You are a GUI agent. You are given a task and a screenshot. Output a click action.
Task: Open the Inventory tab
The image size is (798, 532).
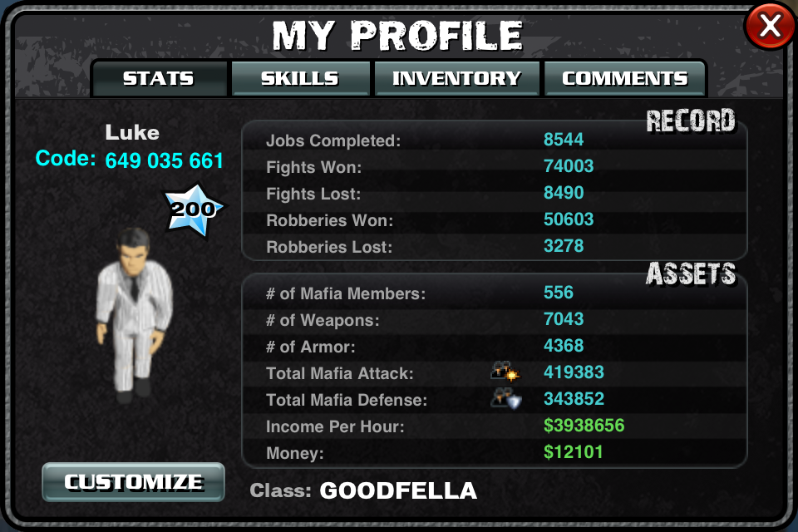(457, 78)
